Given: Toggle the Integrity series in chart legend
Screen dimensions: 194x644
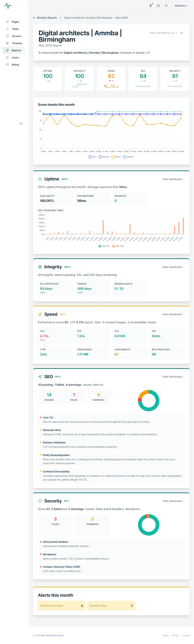Looking at the screenshot, I should (128, 157).
